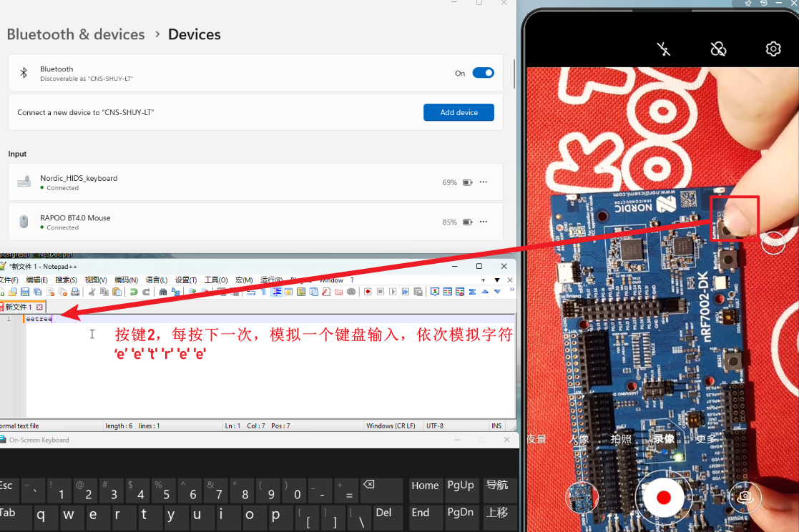Click the Add device button

coord(459,112)
